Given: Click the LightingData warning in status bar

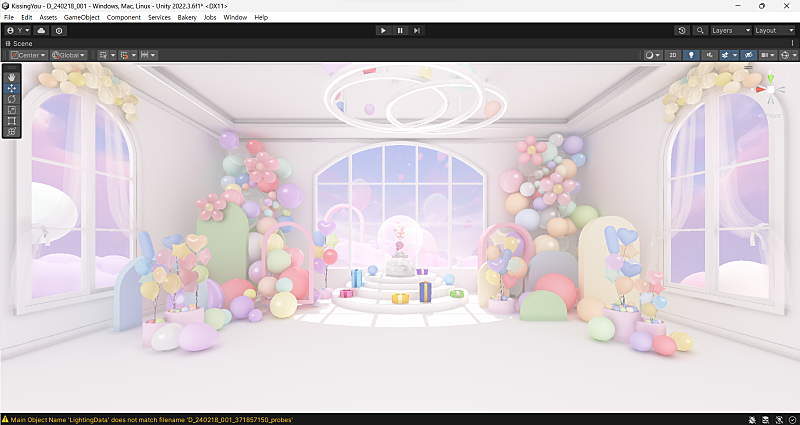Looking at the screenshot, I should click(x=150, y=419).
